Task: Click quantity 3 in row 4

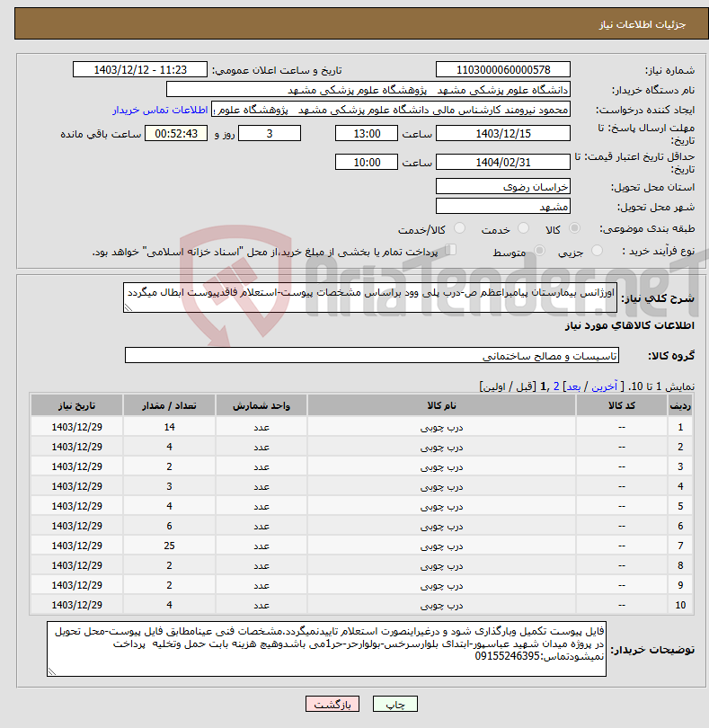Action: point(169,486)
